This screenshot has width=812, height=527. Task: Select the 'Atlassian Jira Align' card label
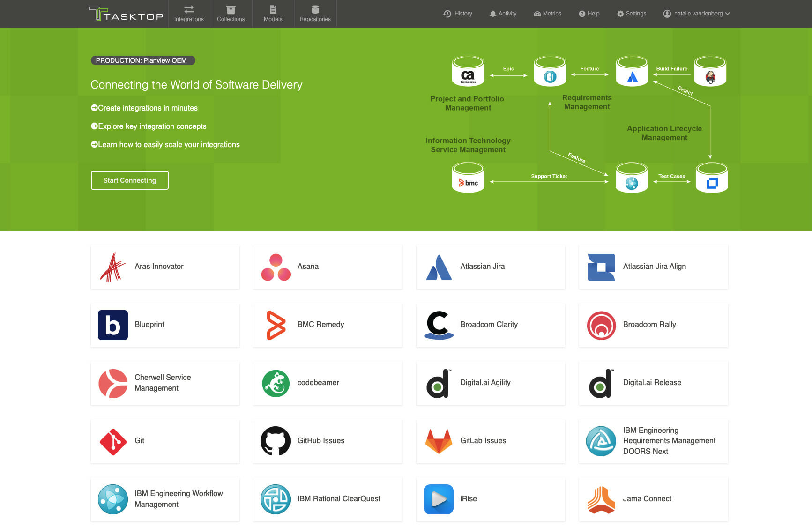654,267
